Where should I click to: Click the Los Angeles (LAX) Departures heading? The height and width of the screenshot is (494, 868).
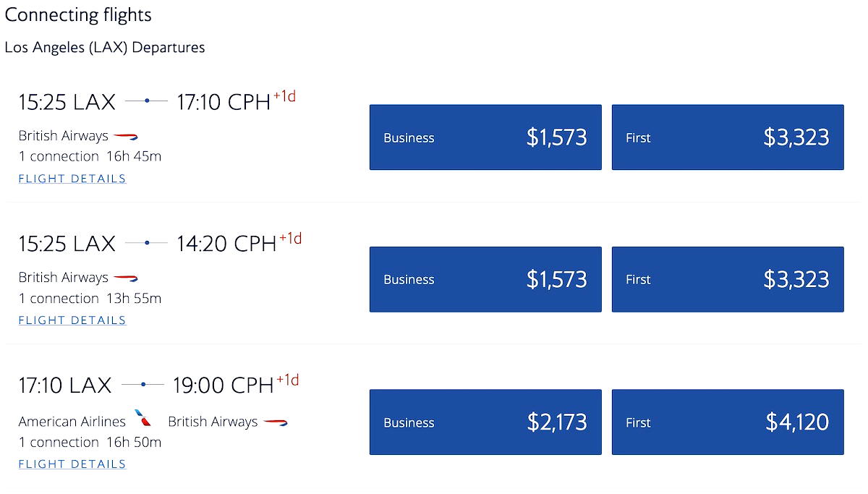(105, 47)
